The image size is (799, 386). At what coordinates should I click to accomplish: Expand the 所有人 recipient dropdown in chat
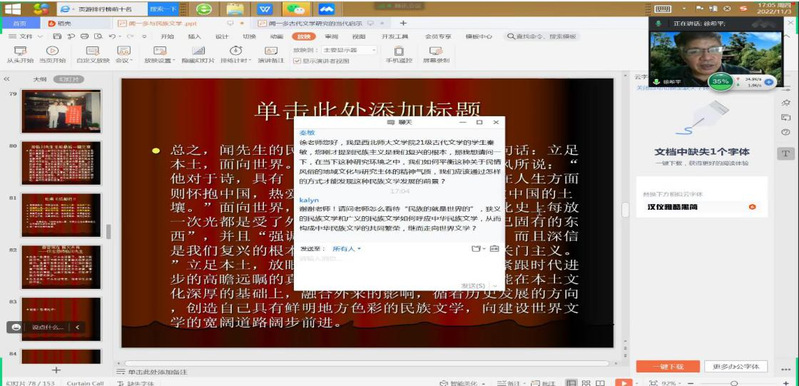(x=347, y=249)
